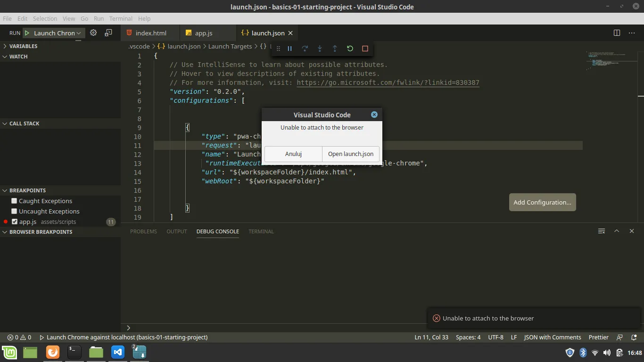Click the Open launch.json dialog button

(351, 154)
